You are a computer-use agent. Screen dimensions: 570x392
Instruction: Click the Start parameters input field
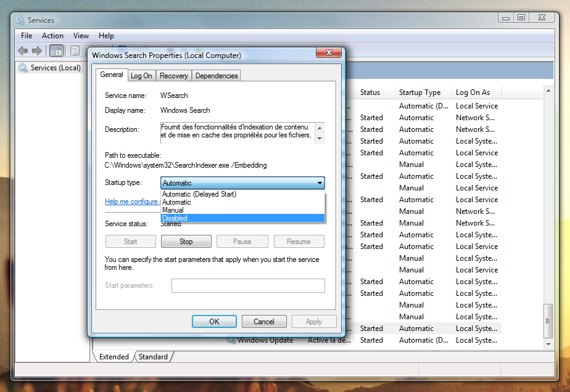[248, 285]
